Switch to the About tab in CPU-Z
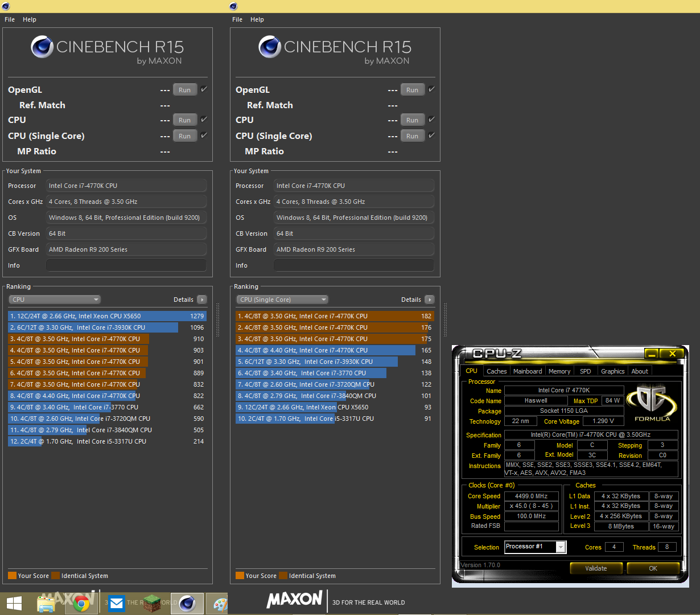The width and height of the screenshot is (700, 615). (640, 371)
